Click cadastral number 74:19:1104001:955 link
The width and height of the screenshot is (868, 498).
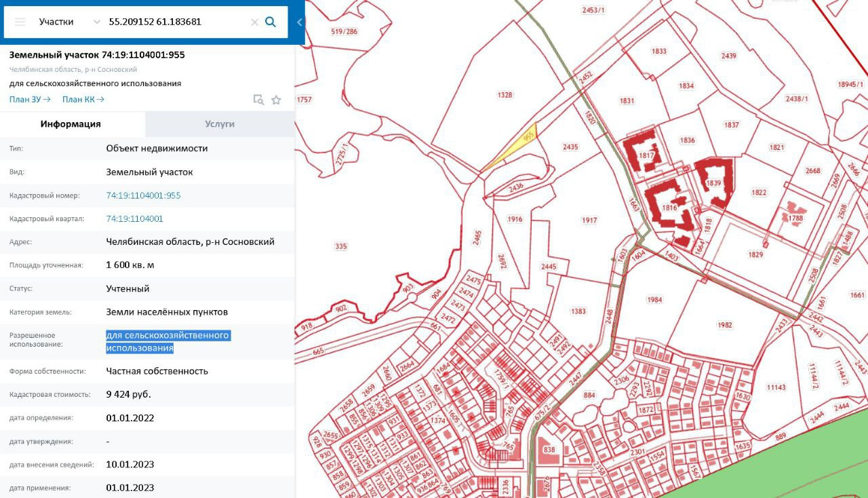pyautogui.click(x=143, y=195)
